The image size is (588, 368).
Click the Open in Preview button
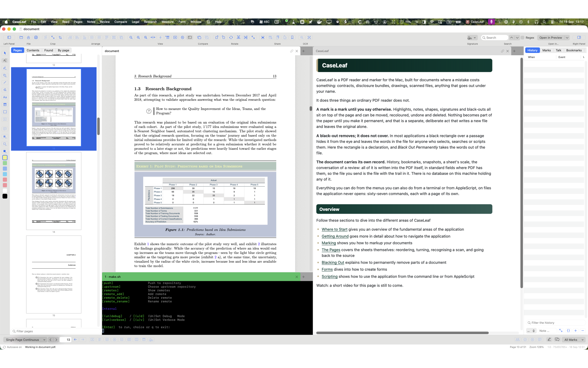click(551, 38)
